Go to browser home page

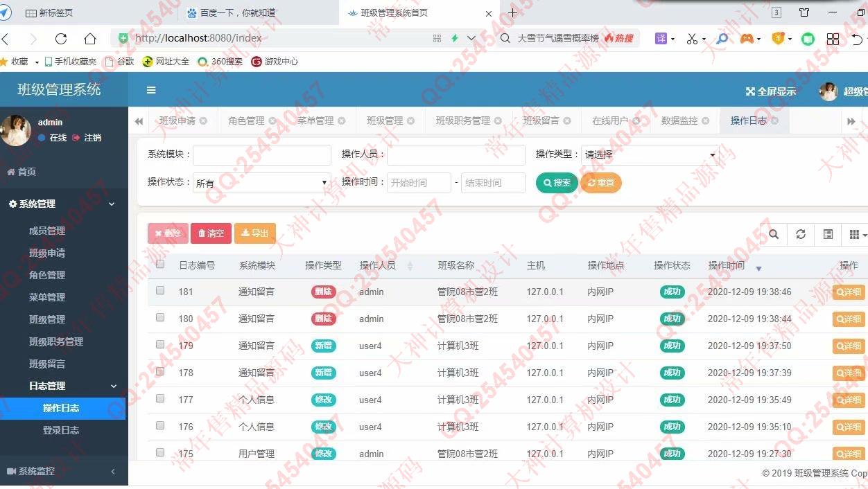90,39
